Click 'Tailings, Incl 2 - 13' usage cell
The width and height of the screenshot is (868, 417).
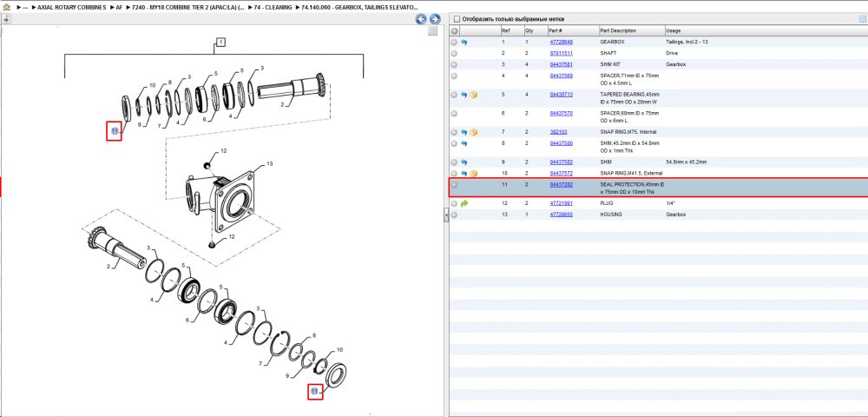pyautogui.click(x=687, y=42)
